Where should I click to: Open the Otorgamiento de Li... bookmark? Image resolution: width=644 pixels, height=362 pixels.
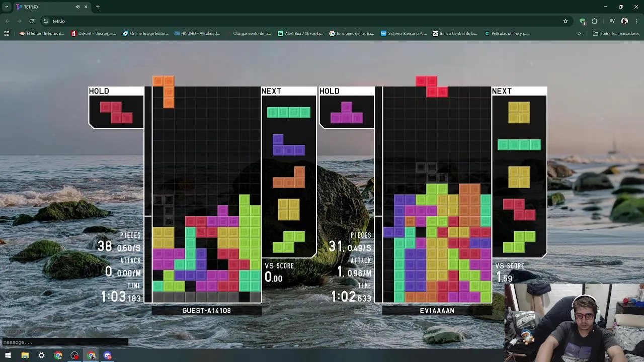click(x=249, y=34)
